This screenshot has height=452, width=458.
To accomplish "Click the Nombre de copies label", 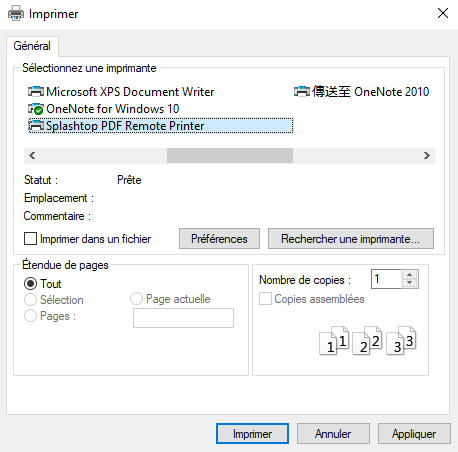I will (305, 280).
